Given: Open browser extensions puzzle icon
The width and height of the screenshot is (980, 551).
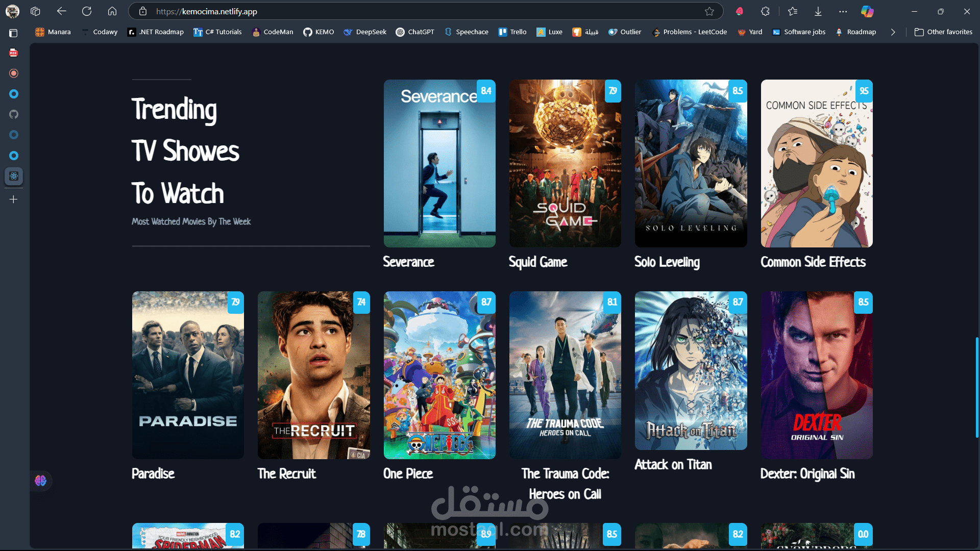Looking at the screenshot, I should pos(765,11).
